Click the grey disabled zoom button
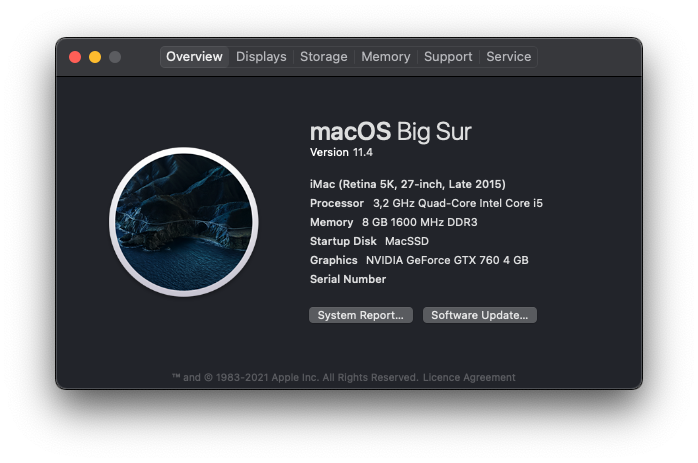The image size is (698, 463). tap(115, 57)
